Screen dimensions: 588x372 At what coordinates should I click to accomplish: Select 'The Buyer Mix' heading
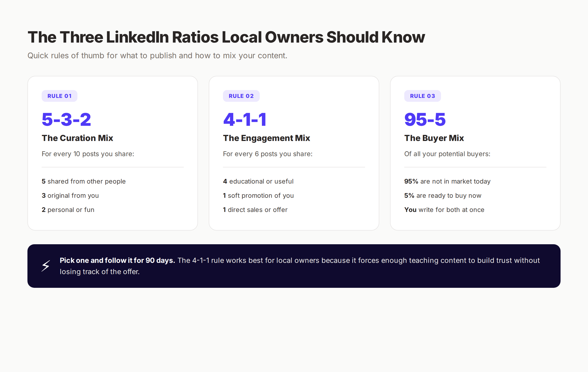pos(434,138)
